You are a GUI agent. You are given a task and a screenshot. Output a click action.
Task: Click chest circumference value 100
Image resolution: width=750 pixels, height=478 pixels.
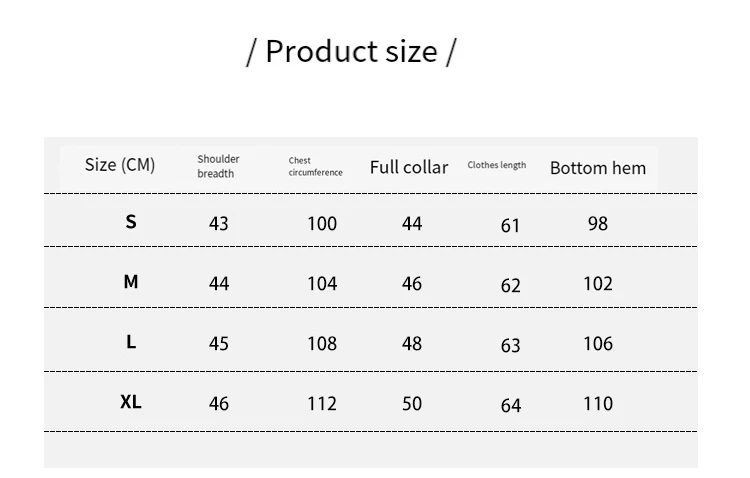pyautogui.click(x=322, y=224)
